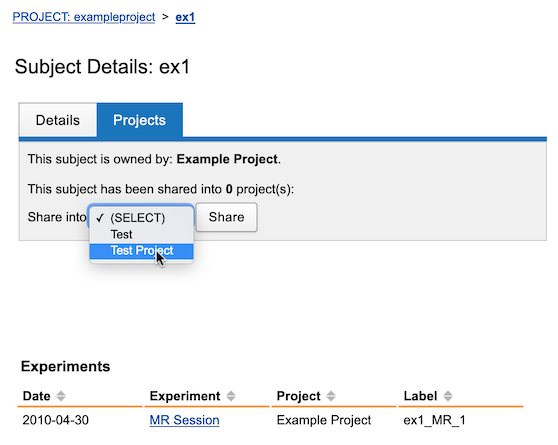The width and height of the screenshot is (558, 445).
Task: Sort by Experiment column sort icon
Action: [x=231, y=396]
